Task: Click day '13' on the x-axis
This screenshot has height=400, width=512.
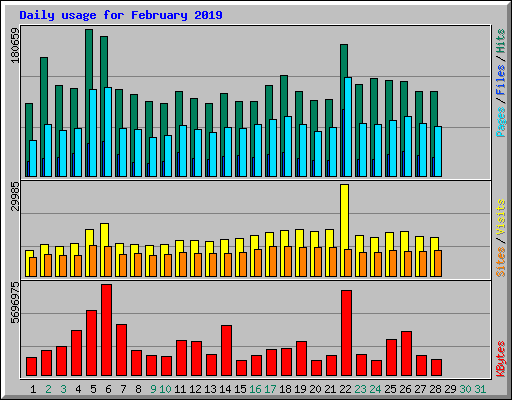Action: coord(210,389)
